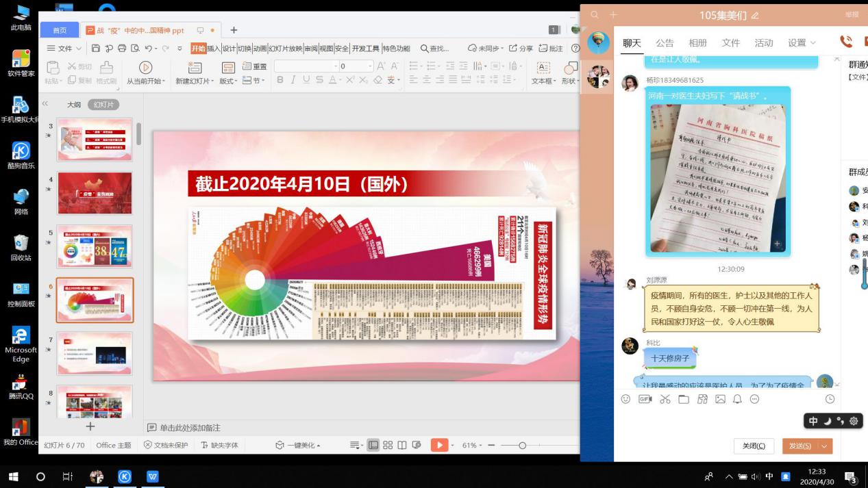
Task: Expand the 设置 dropdown in group chat
Action: click(x=802, y=42)
